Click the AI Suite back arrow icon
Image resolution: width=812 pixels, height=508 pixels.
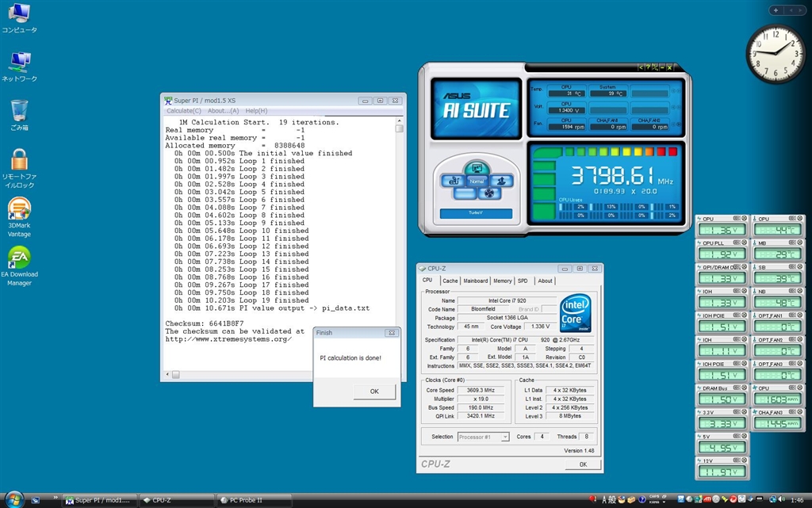point(641,67)
